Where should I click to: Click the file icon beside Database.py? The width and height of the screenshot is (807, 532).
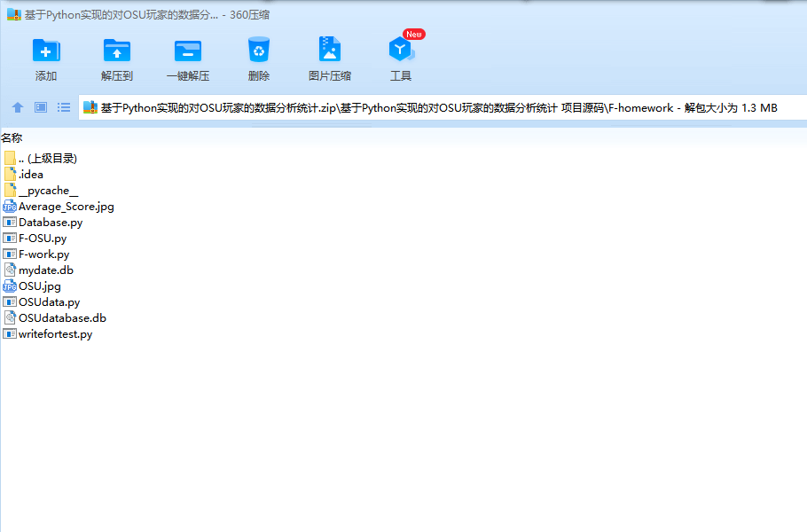tap(10, 223)
